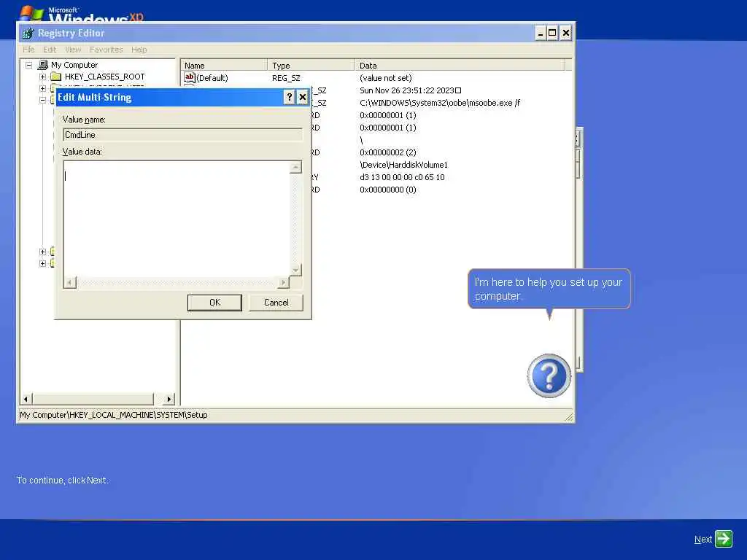Image resolution: width=747 pixels, height=560 pixels.
Task: Confirm with the OK button
Action: (215, 303)
